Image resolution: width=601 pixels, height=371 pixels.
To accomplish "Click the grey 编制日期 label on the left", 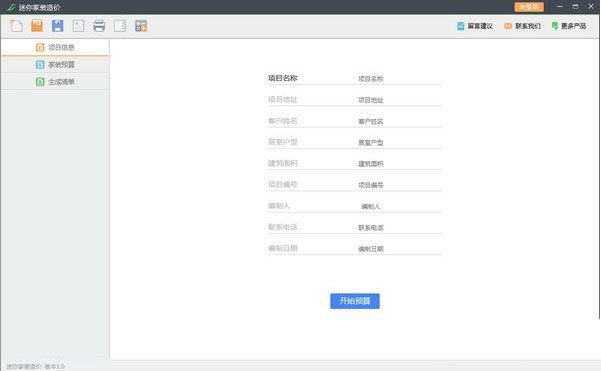I will pyautogui.click(x=282, y=248).
